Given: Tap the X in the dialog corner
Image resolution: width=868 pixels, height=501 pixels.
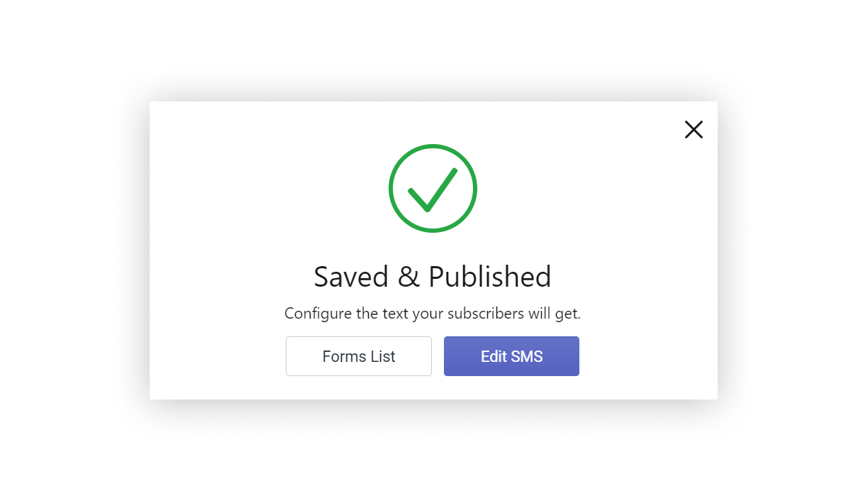Looking at the screenshot, I should tap(694, 129).
